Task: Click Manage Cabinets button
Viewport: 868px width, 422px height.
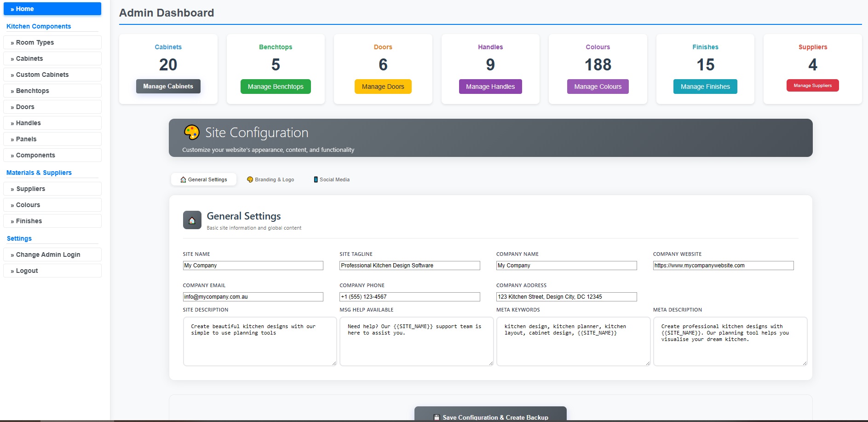Action: click(168, 86)
